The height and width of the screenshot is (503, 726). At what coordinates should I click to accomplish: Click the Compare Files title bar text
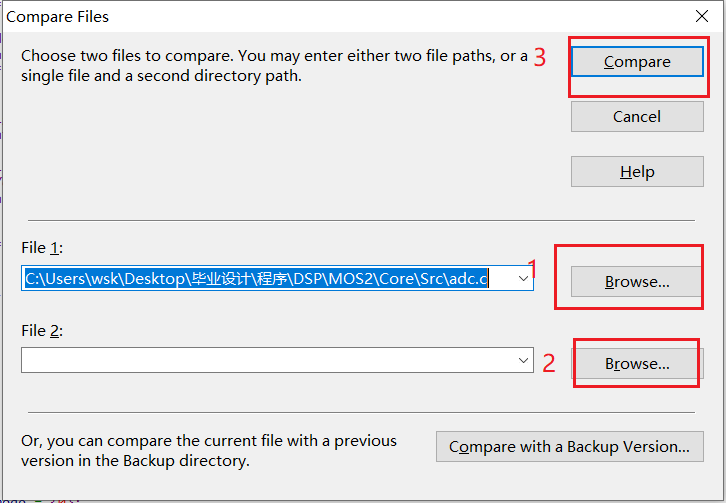[57, 17]
